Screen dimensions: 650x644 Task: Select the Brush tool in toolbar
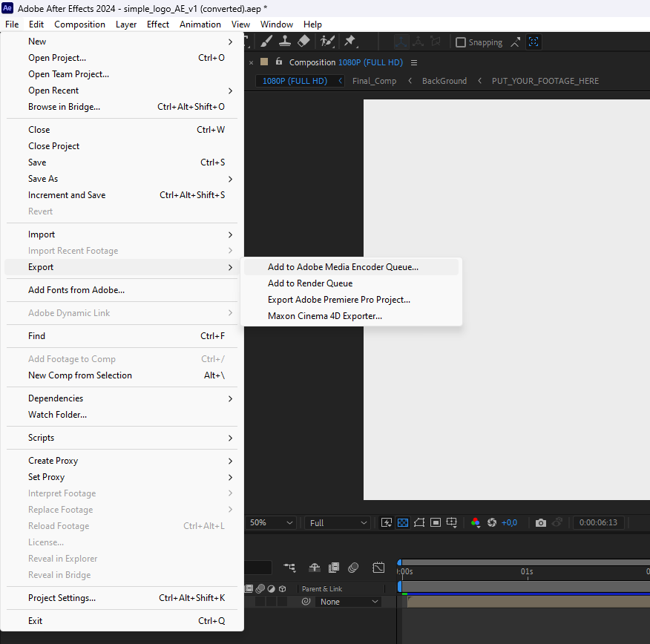point(267,42)
